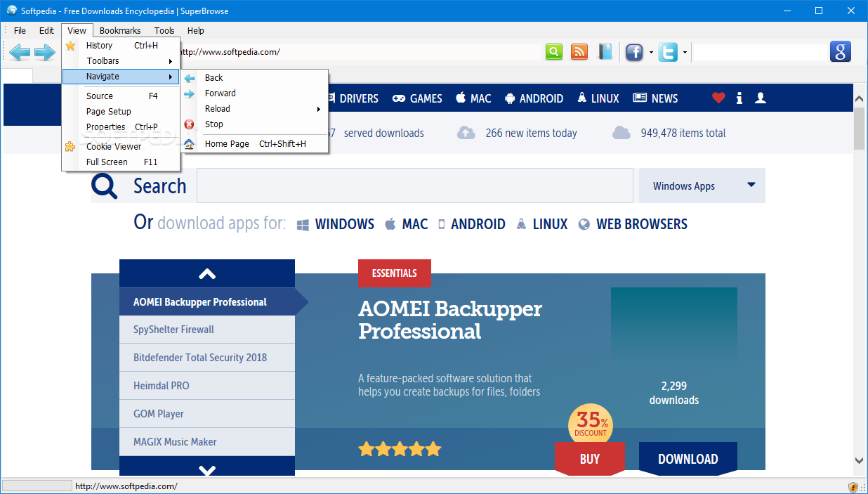Screen dimensions: 868x494
Task: Open the Edit menu
Action: (46, 30)
